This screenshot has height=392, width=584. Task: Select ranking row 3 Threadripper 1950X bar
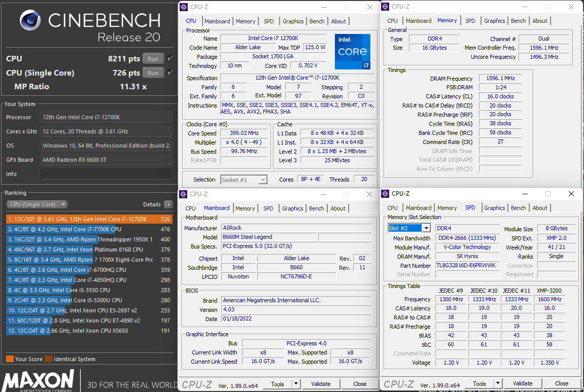[89, 239]
